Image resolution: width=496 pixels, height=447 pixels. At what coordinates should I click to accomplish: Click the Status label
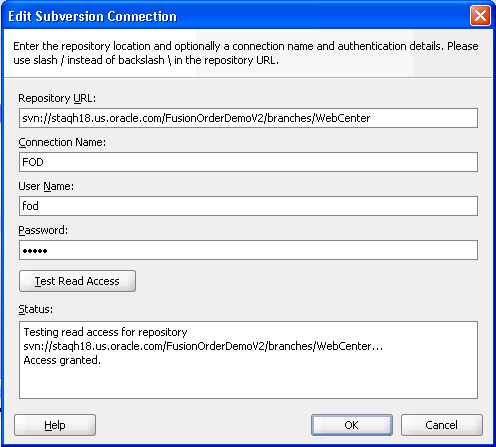pyautogui.click(x=36, y=309)
